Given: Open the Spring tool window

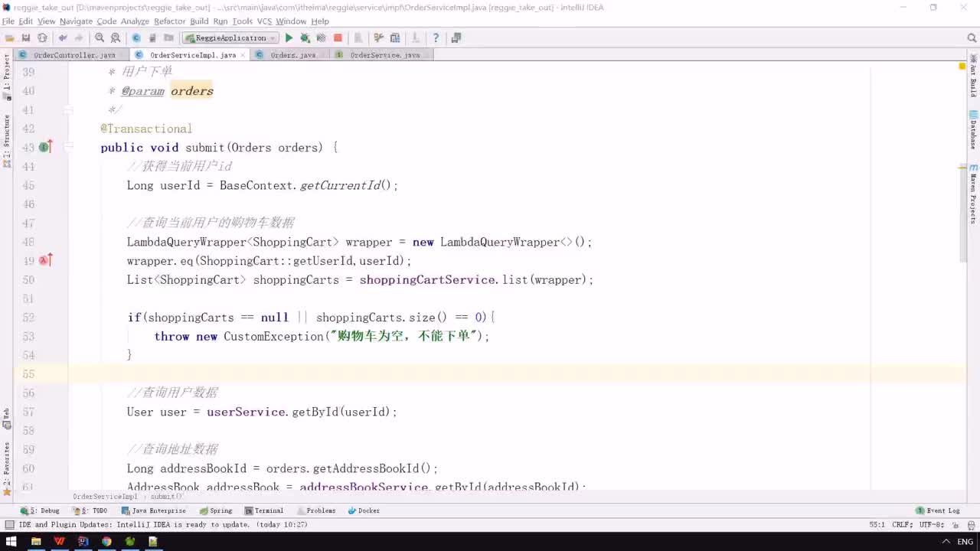Looking at the screenshot, I should click(x=216, y=510).
